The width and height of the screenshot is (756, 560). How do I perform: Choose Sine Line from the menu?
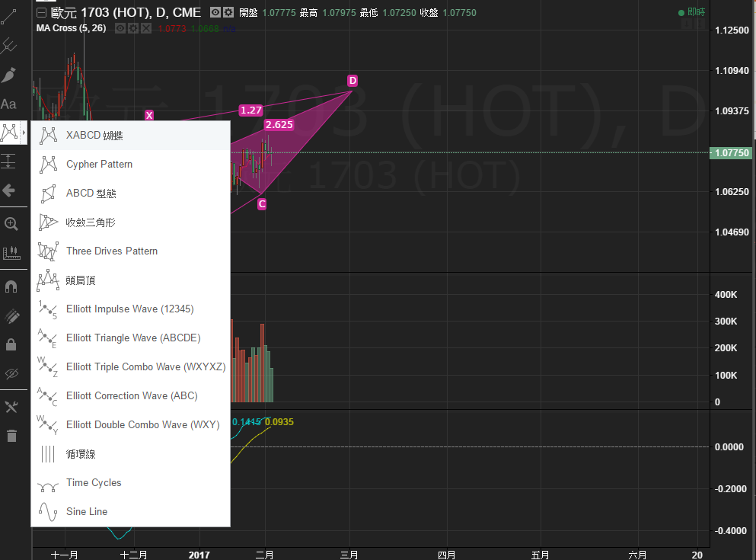click(x=131, y=512)
